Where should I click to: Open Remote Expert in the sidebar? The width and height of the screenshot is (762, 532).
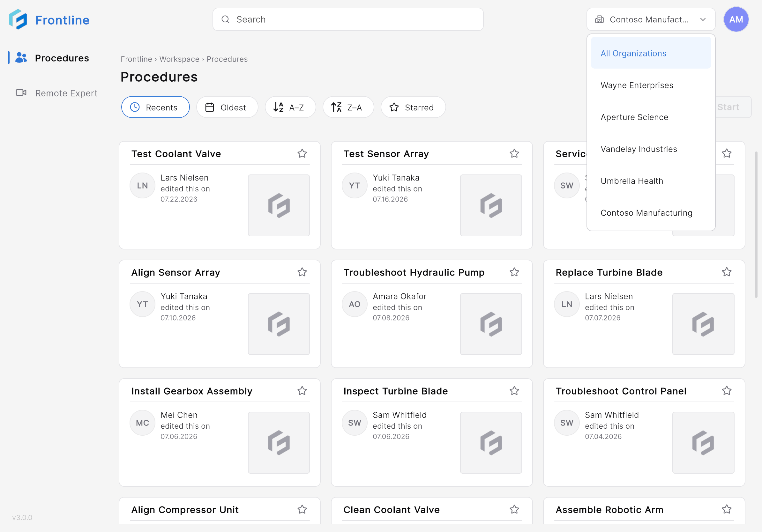coord(56,93)
